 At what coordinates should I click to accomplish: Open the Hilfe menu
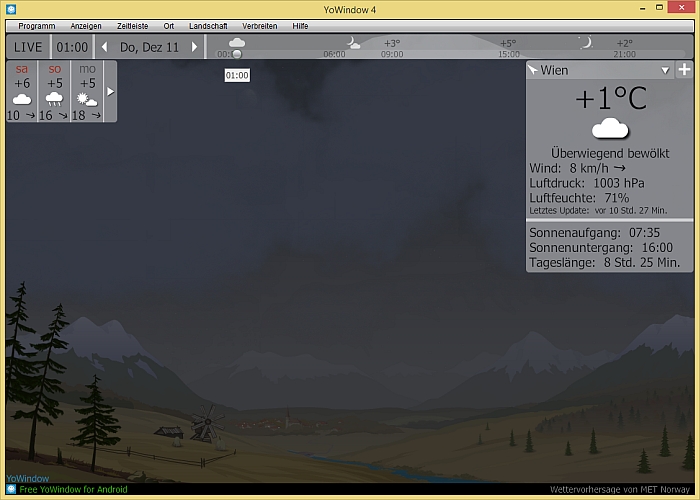point(300,26)
